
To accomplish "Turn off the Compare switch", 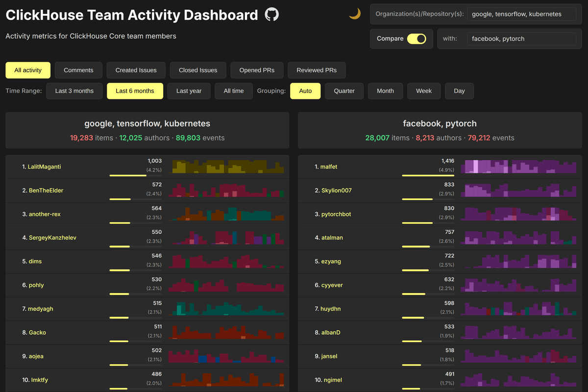I will point(416,39).
